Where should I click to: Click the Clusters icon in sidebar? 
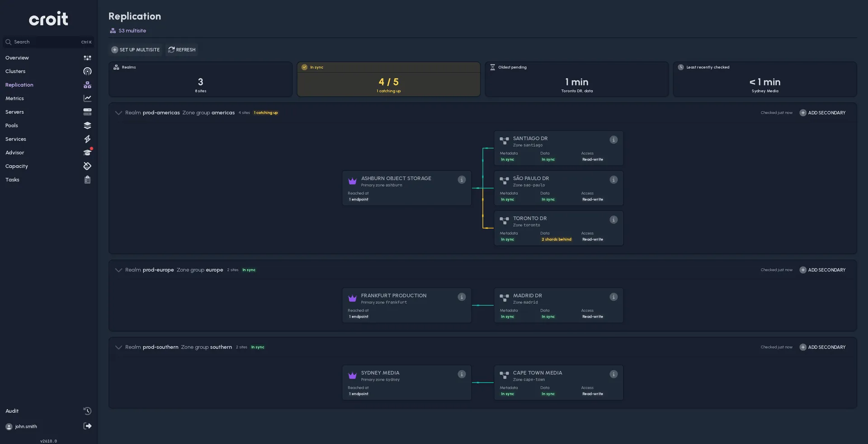88,71
